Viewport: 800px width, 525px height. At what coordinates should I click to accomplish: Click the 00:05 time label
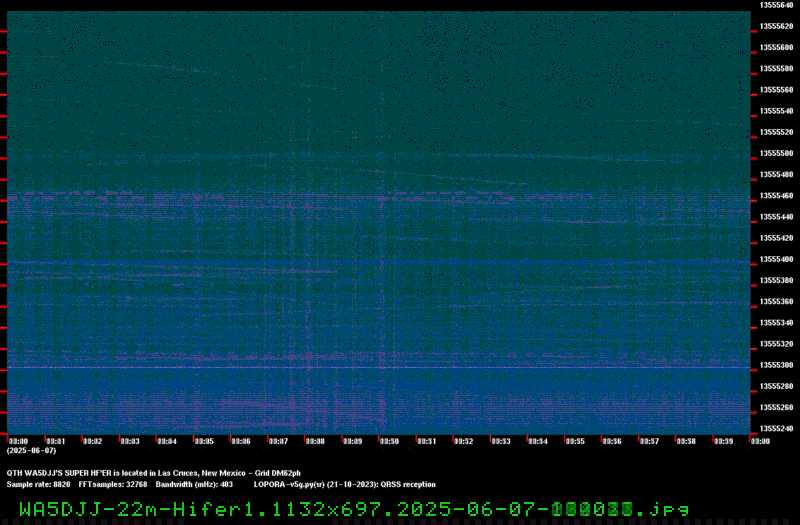coord(204,441)
